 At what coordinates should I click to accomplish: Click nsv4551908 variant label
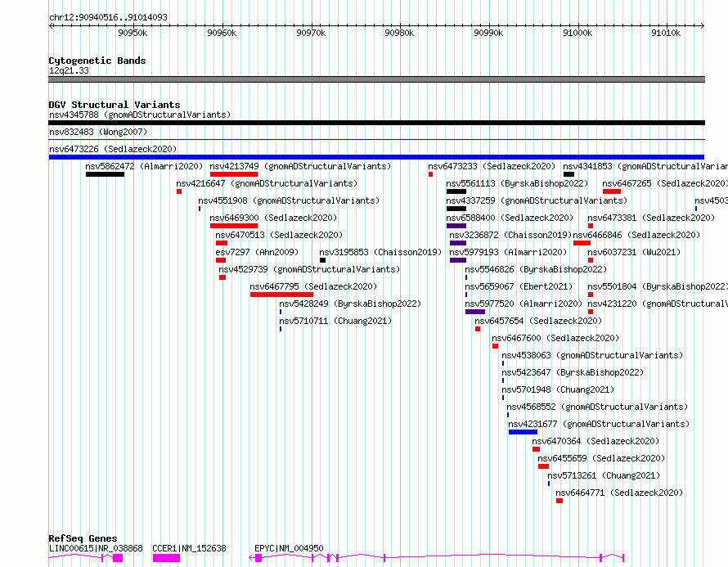click(288, 200)
